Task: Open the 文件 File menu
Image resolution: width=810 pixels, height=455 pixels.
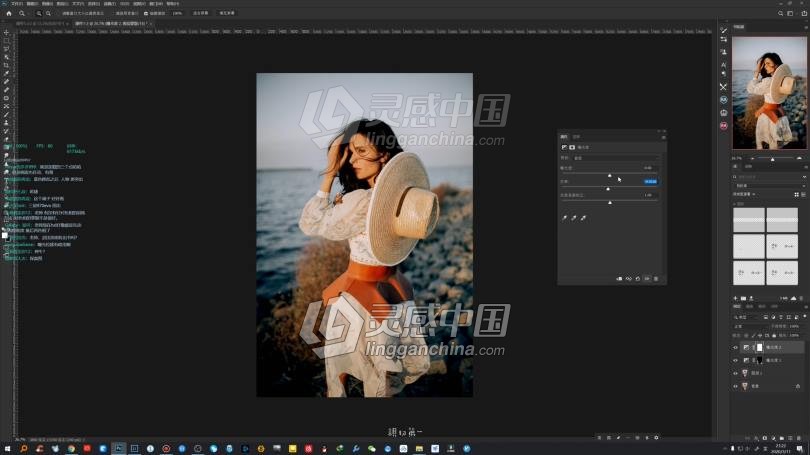Action: (x=17, y=4)
